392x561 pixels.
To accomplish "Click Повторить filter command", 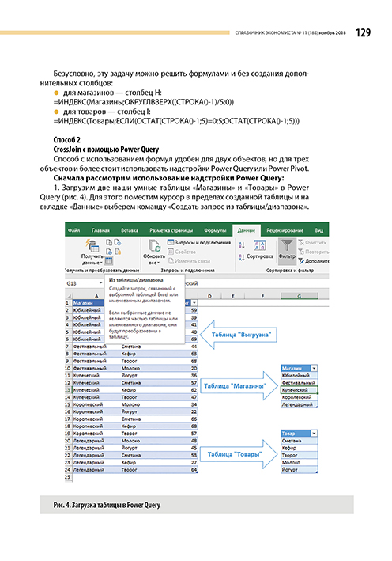I will point(313,252).
